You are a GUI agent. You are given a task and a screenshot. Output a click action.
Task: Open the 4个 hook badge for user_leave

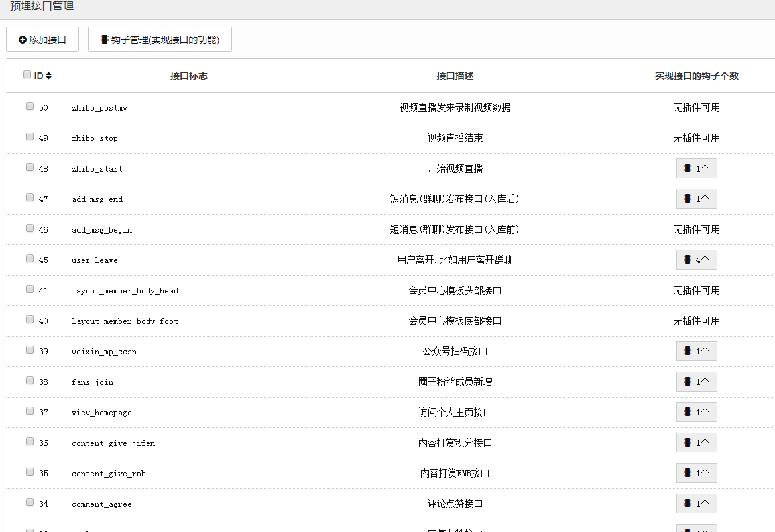tap(696, 260)
